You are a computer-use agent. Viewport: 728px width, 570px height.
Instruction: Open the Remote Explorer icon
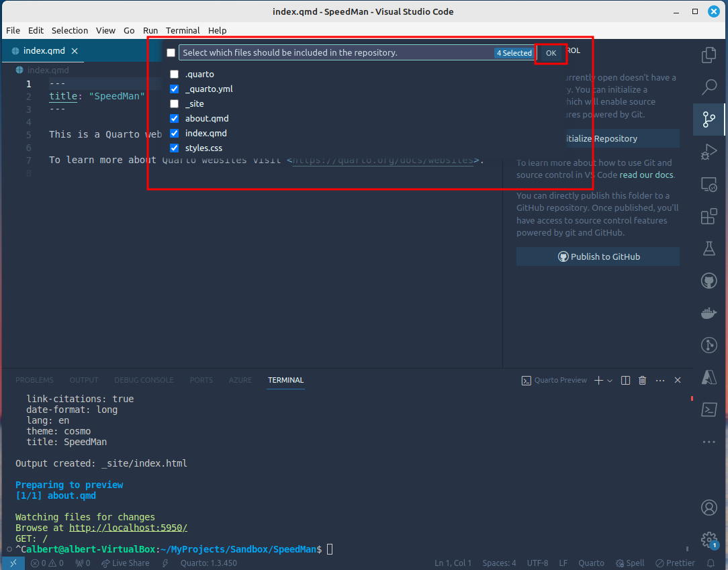click(709, 184)
